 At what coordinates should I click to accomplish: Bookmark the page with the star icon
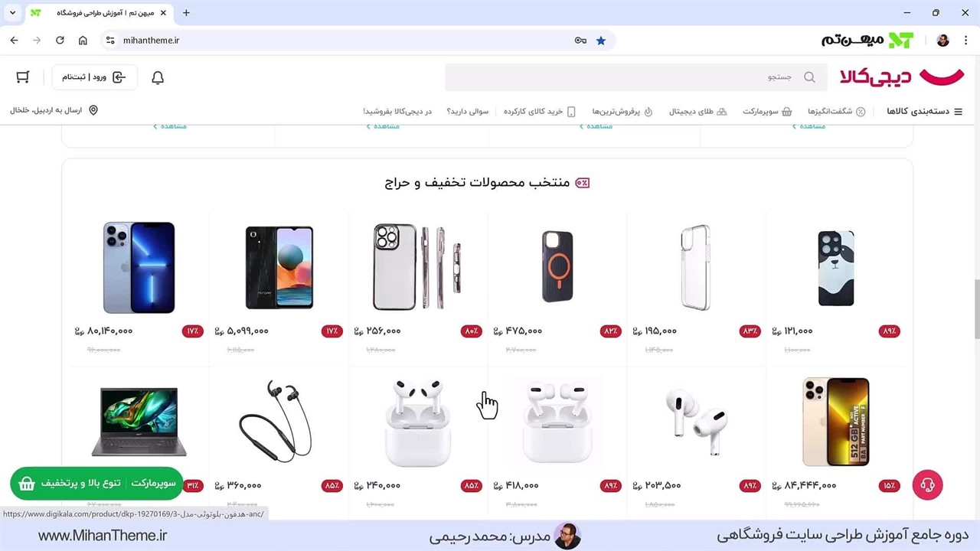[x=601, y=41]
